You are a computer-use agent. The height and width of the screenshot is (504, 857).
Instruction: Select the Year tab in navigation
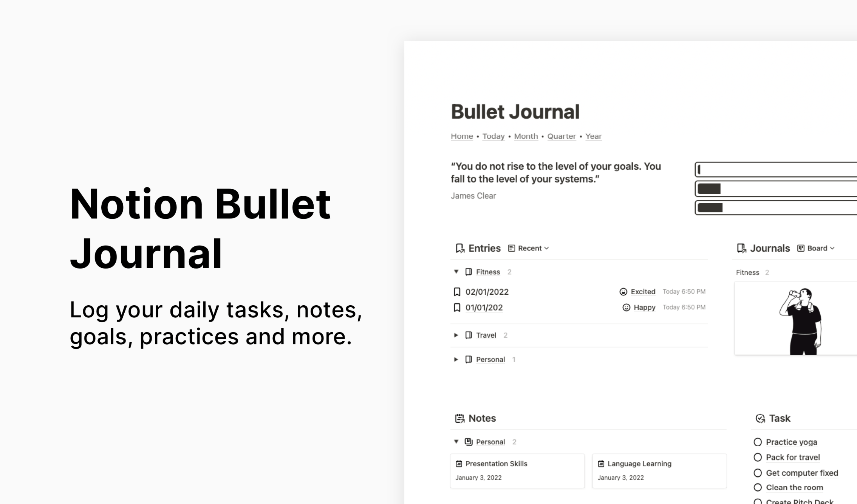click(x=594, y=136)
